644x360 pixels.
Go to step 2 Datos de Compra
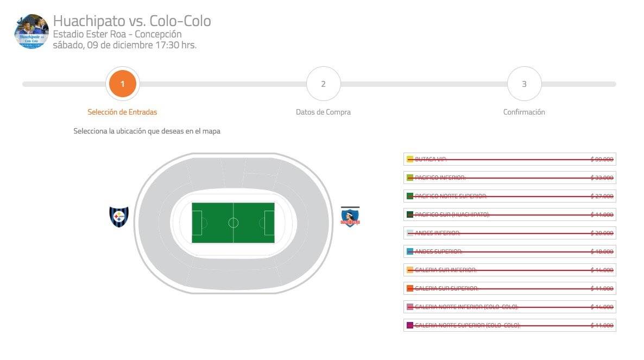[323, 84]
